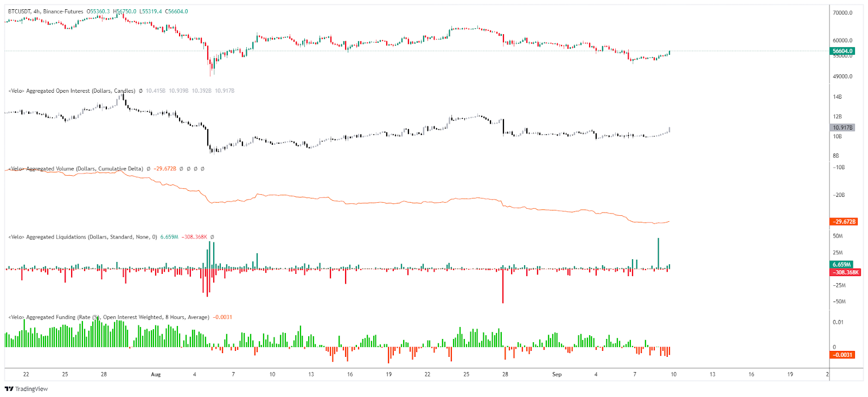868x397 pixels.
Task: Open the Aggregated Liquidations indicator legend
Action: tap(82, 237)
